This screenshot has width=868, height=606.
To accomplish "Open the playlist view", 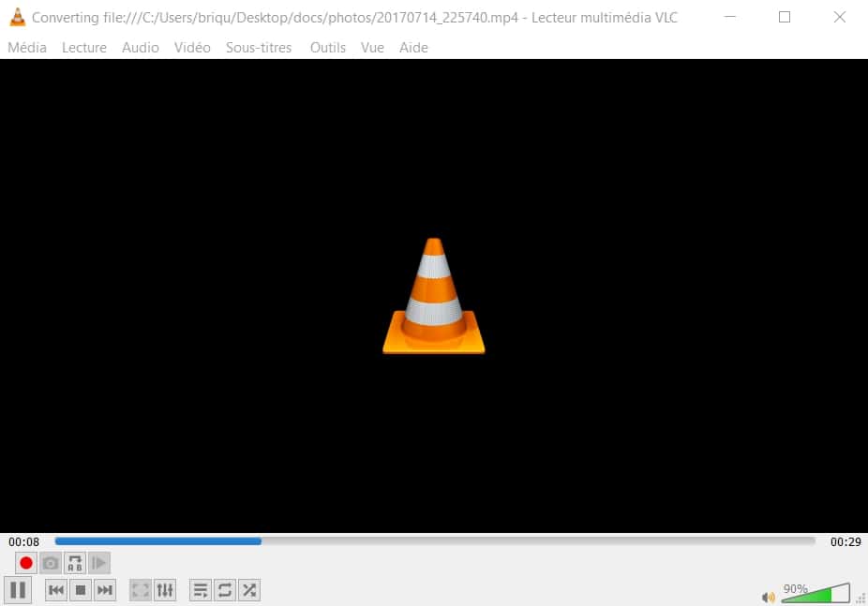I will (201, 590).
